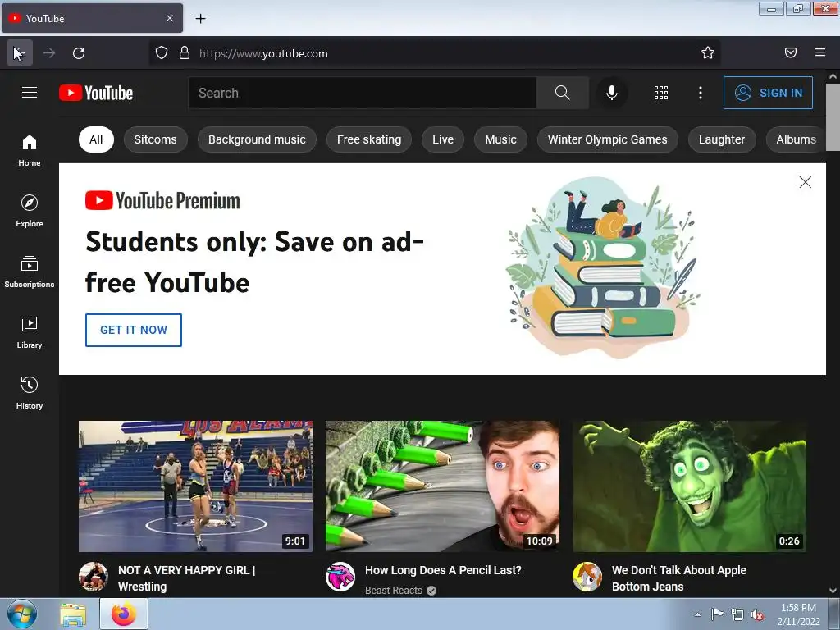840x630 pixels.
Task: Open Subscriptions in sidebar
Action: pyautogui.click(x=30, y=272)
